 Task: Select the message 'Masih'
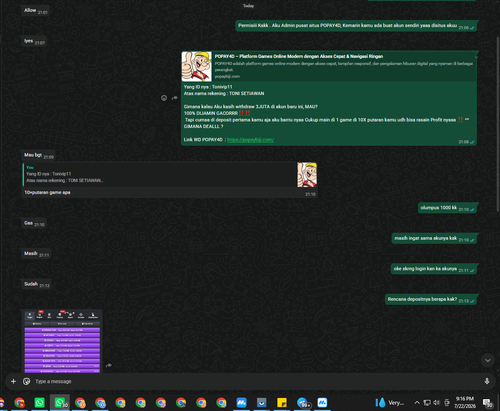click(36, 254)
